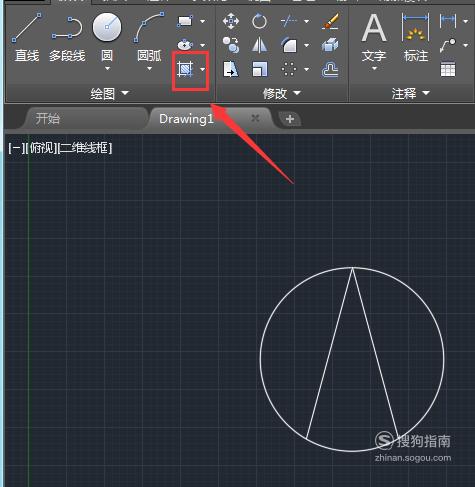Click the [-] viewport control
Screen dimensions: 475x487
pos(17,148)
